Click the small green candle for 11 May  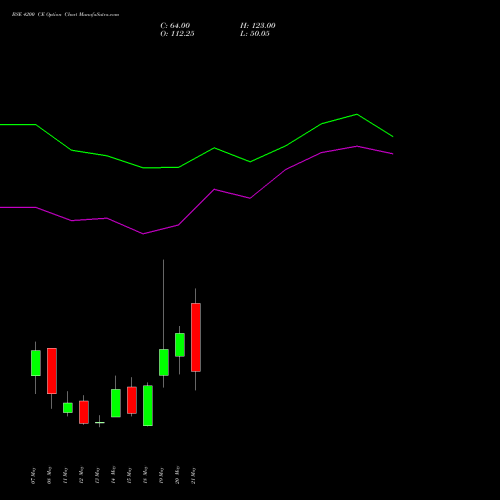68,408
